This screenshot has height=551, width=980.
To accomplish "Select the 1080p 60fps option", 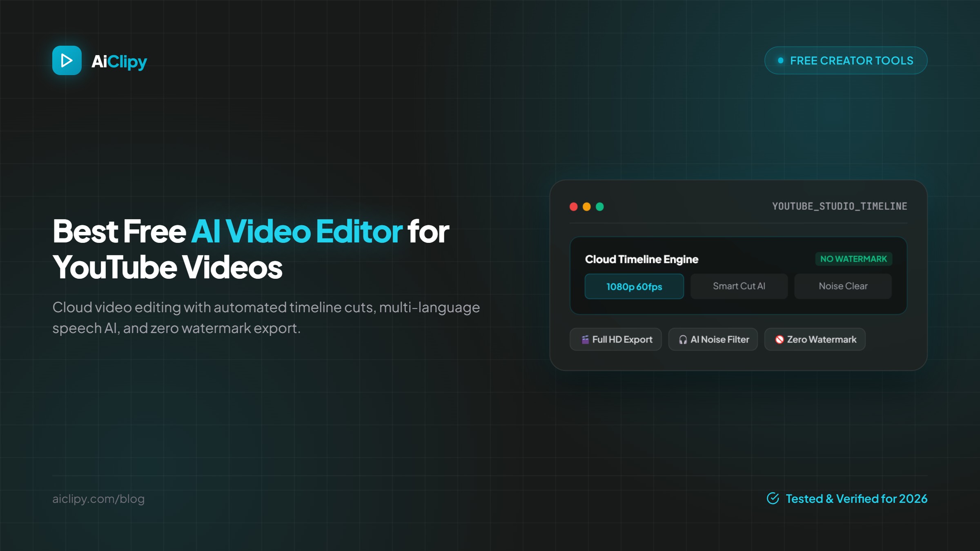I will [x=634, y=287].
